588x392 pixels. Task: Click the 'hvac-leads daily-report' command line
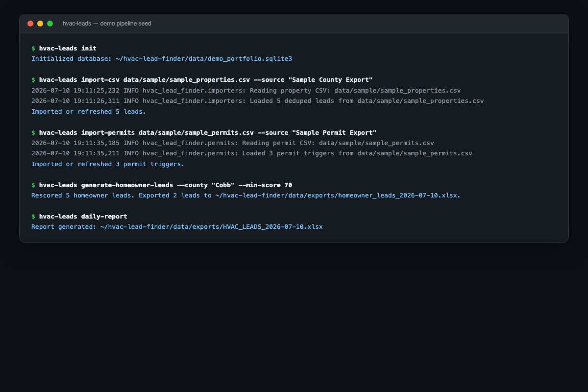click(79, 217)
